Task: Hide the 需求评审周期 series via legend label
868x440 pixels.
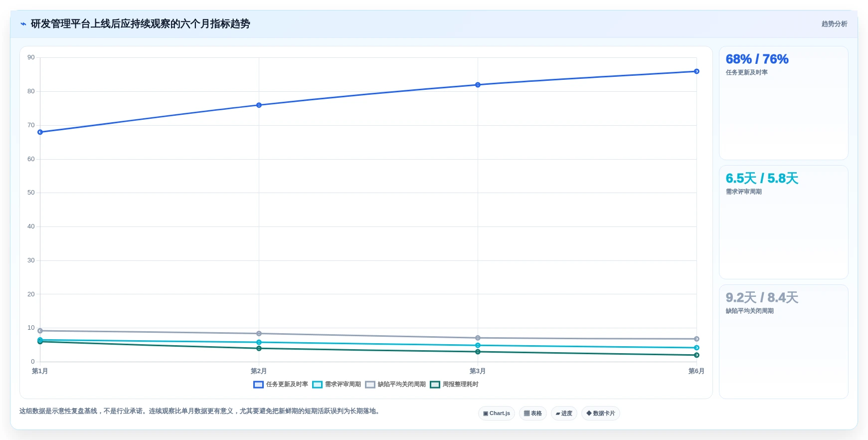Action: pos(343,385)
